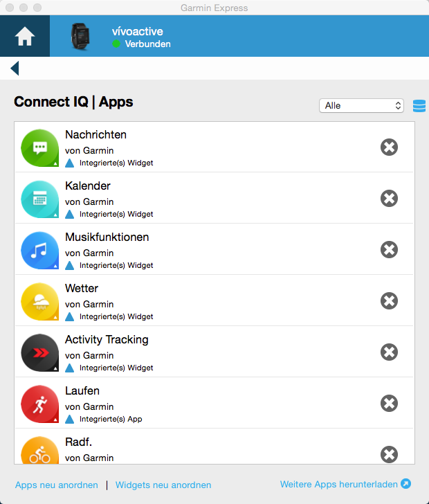Select the Musikfunktionen music note icon
The height and width of the screenshot is (504, 429).
pyautogui.click(x=39, y=250)
